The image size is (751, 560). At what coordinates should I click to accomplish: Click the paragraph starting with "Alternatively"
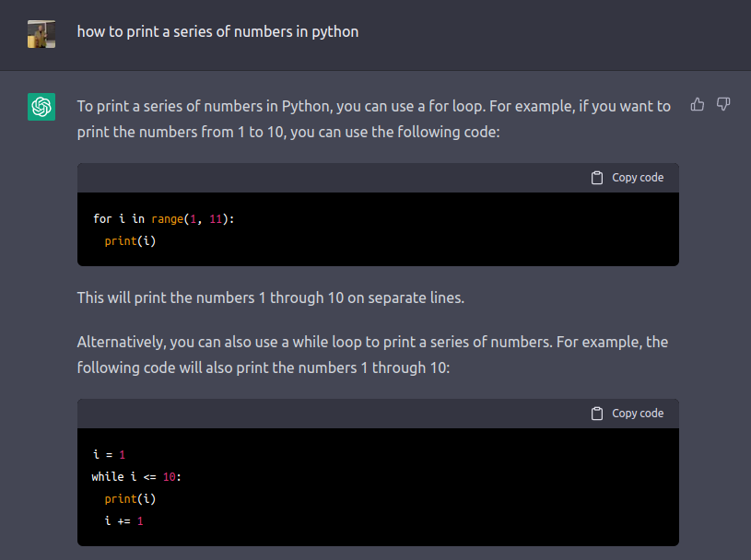(372, 356)
